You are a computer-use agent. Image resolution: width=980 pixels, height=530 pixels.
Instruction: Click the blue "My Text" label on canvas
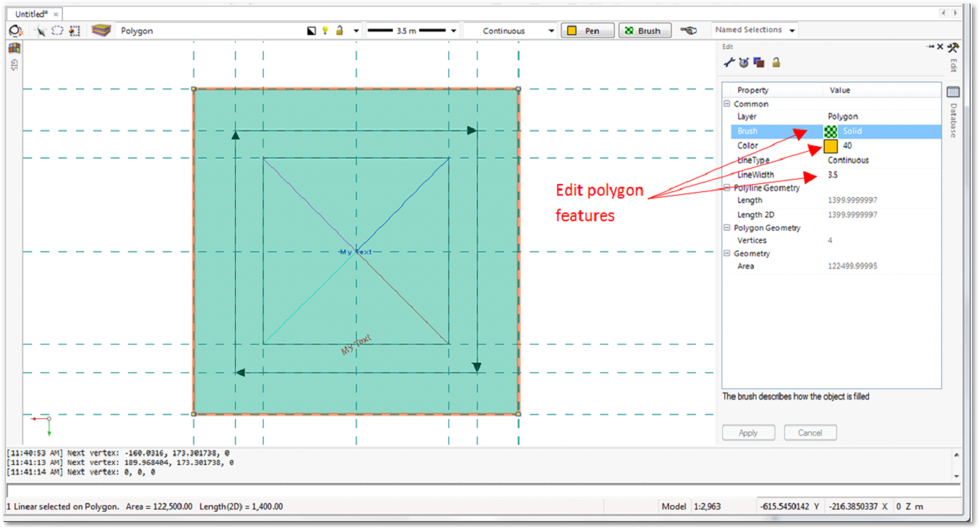pyautogui.click(x=356, y=252)
